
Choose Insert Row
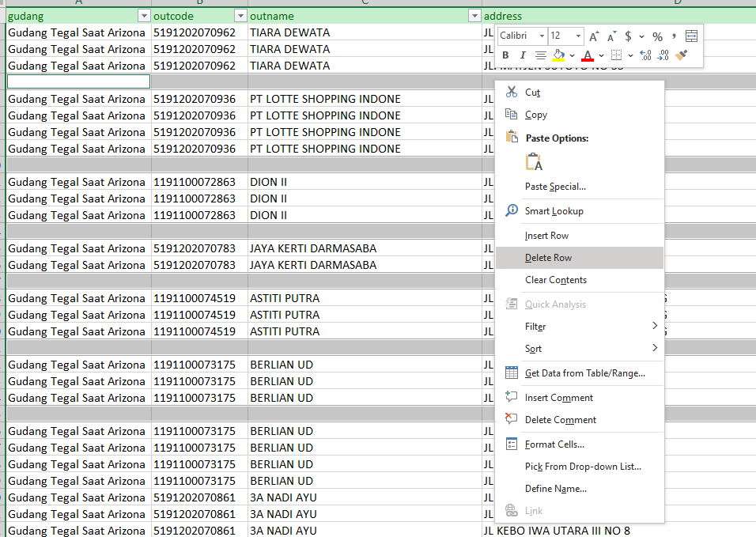[580, 236]
